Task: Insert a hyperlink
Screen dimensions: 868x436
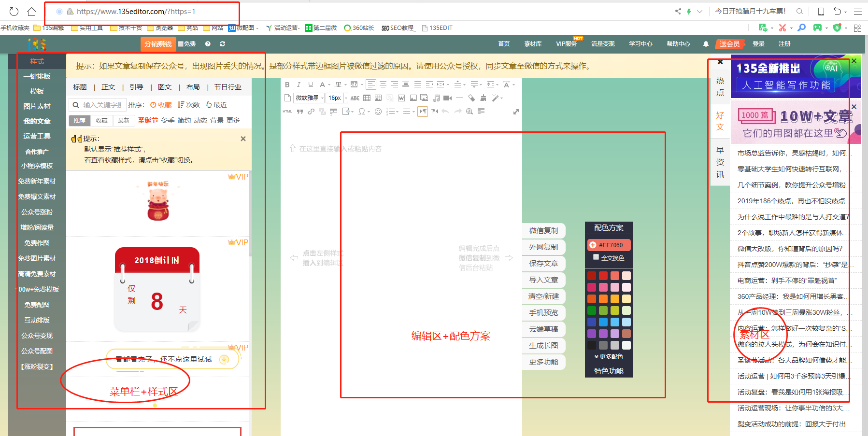Action: pos(311,112)
